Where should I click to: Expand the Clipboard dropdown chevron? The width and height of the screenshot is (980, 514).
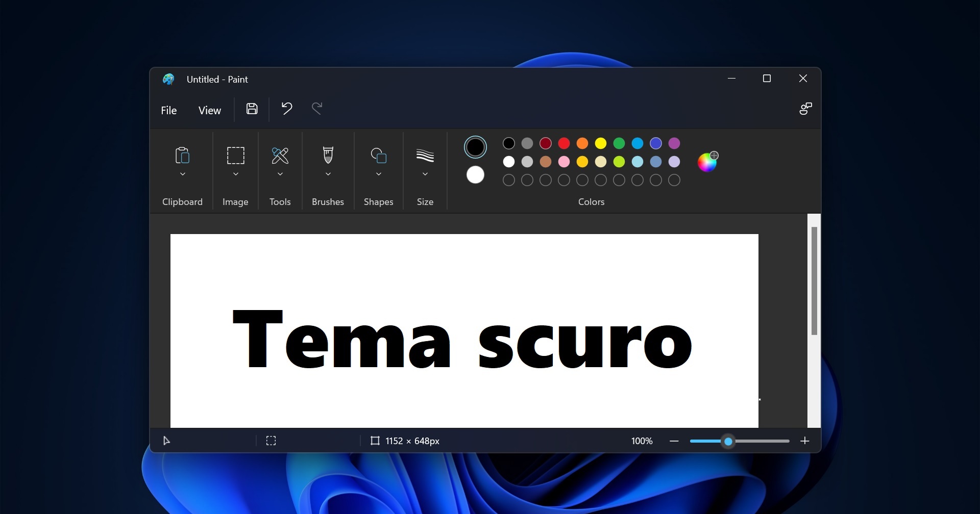(183, 174)
